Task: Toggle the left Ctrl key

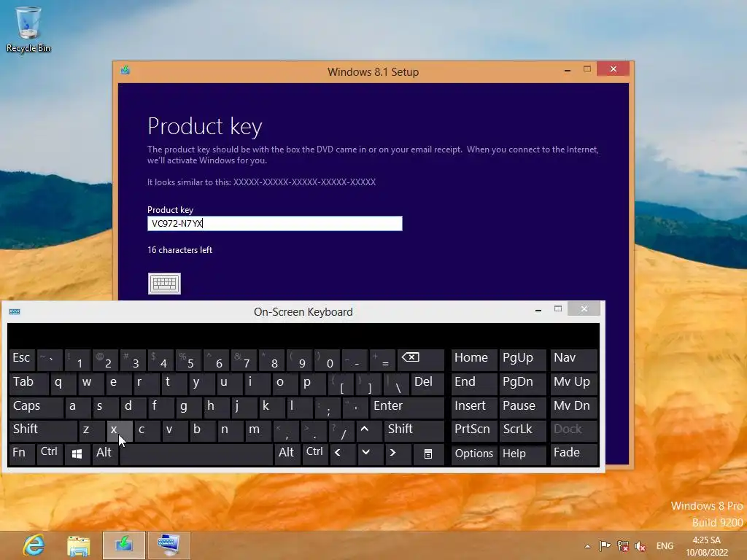Action: click(50, 454)
